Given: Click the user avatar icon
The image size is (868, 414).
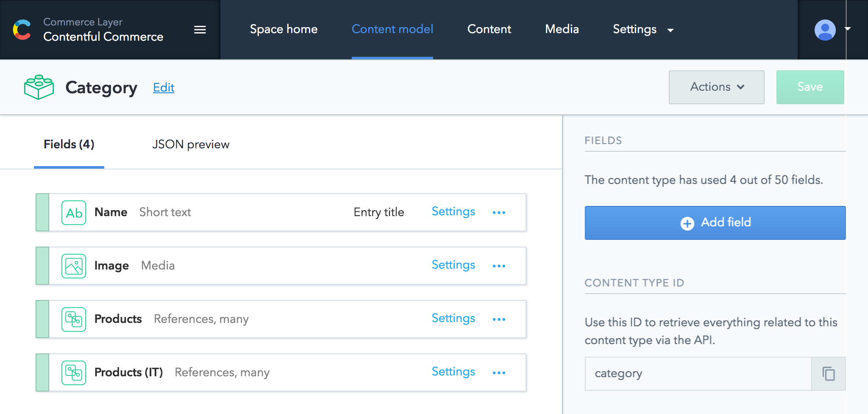Looking at the screenshot, I should coord(825,30).
